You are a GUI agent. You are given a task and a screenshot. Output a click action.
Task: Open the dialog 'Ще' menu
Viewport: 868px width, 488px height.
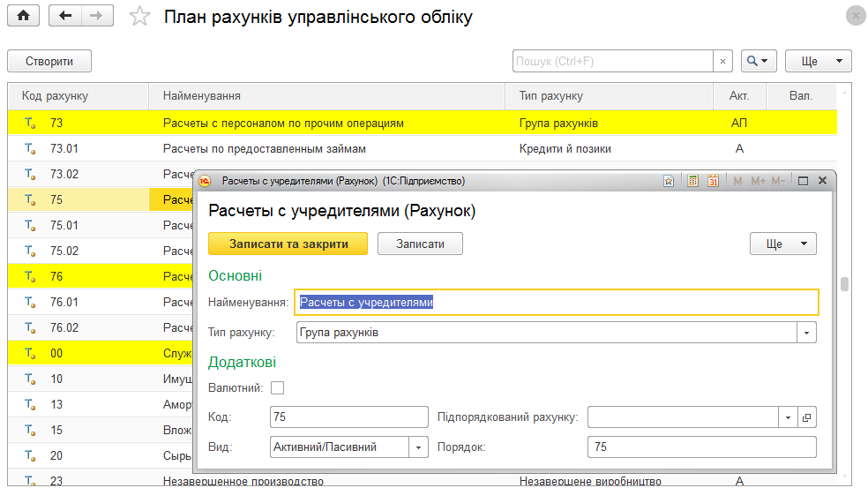782,244
